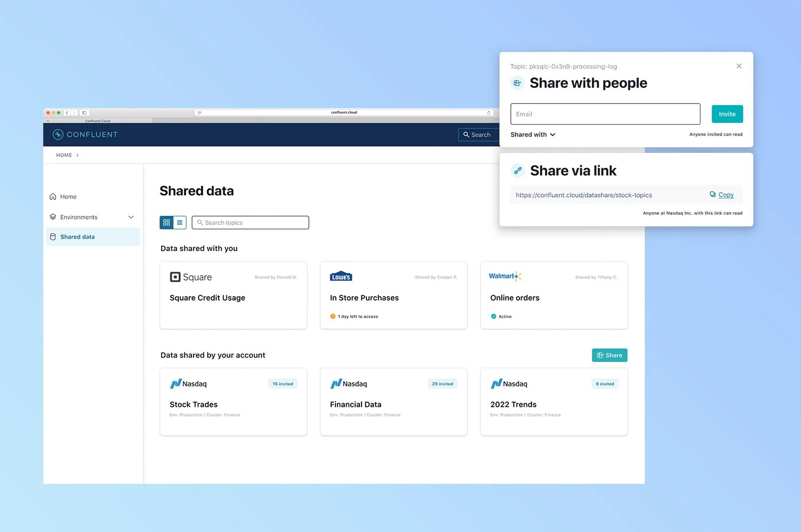Click the browser back arrow
This screenshot has height=532, width=801.
coord(67,113)
